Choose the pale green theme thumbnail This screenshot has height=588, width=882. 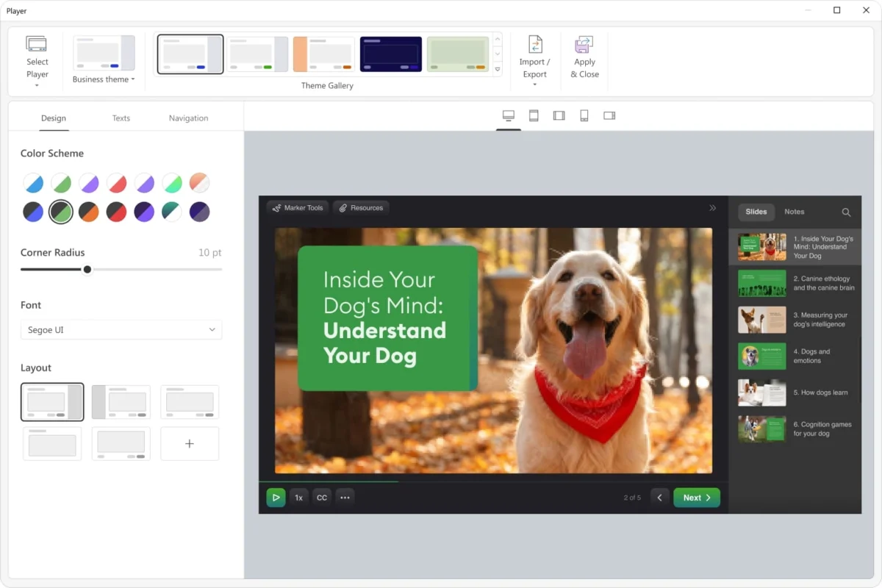tap(458, 54)
